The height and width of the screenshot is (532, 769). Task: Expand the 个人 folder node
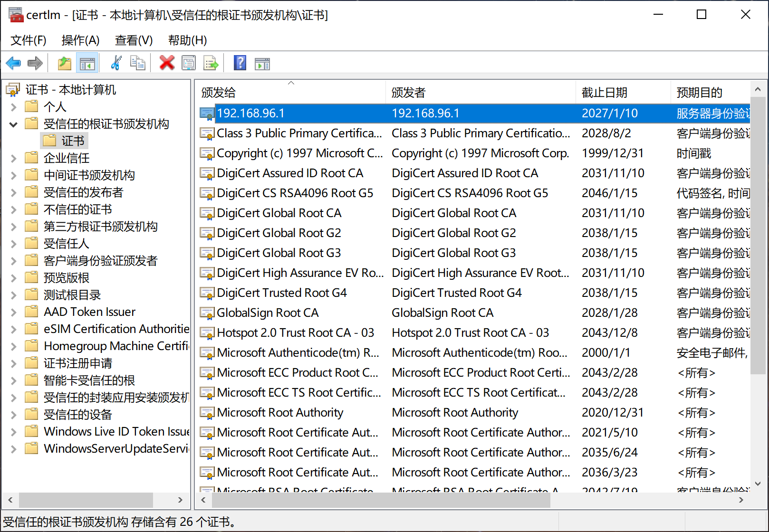tap(13, 107)
